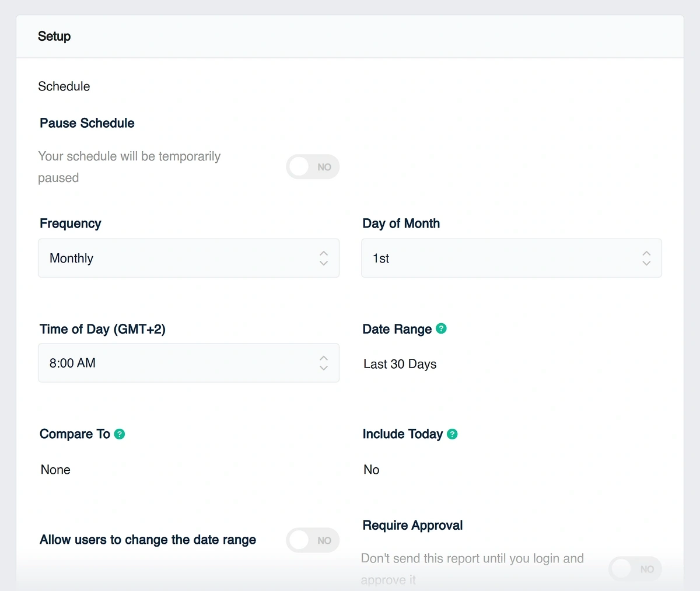Click the Frequency up stepper arrow
This screenshot has height=591, width=700.
coord(323,254)
